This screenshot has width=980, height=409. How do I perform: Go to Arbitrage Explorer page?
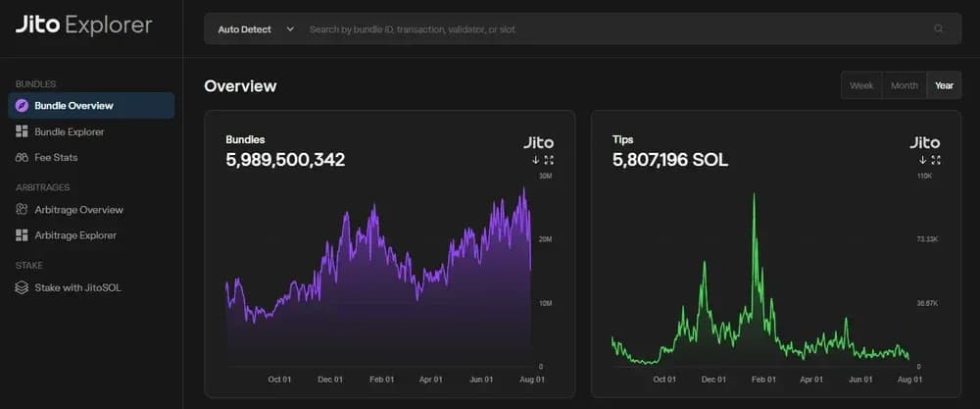74,235
